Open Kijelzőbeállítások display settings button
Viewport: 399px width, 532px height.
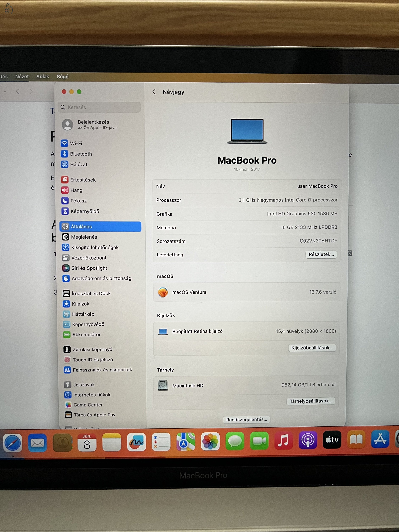pos(312,348)
